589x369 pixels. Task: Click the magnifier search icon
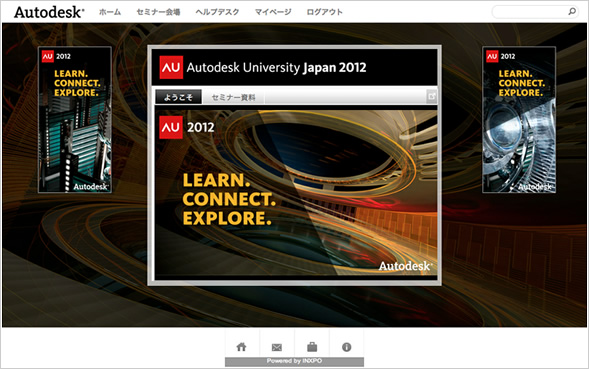pyautogui.click(x=572, y=12)
